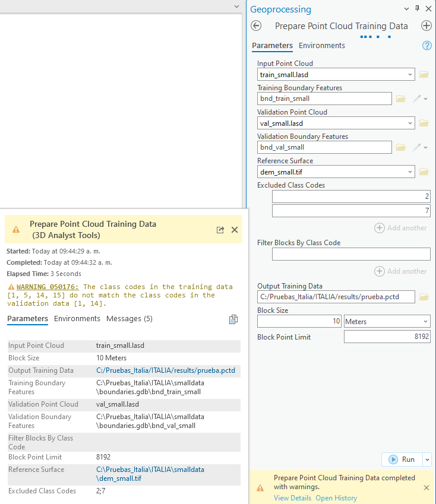Pop out results details window icon
Screen dimensions: 436x504
pos(220,230)
